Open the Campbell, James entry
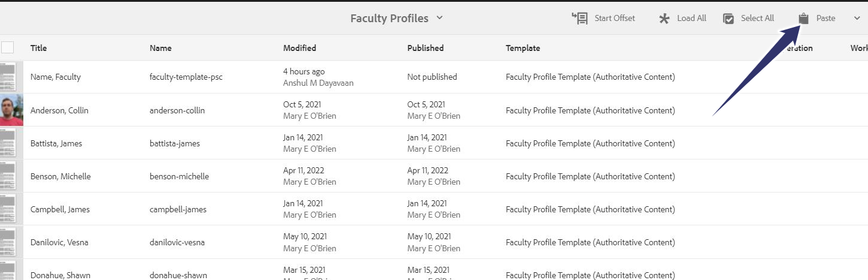The image size is (868, 280). pyautogui.click(x=59, y=209)
